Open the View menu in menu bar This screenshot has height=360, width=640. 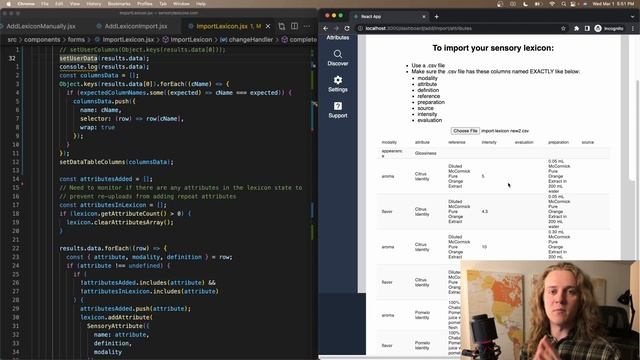tap(75, 4)
